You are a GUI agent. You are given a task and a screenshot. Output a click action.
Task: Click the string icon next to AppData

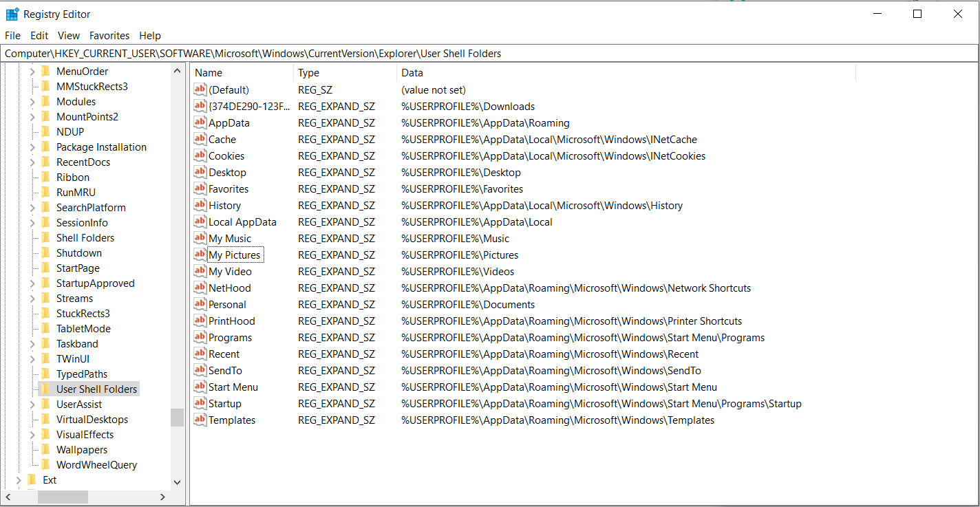200,122
